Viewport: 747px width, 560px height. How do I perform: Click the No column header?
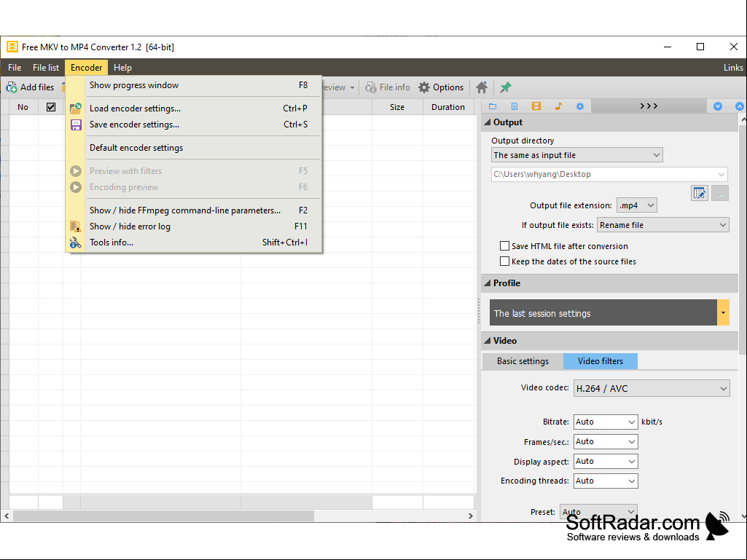coord(23,107)
